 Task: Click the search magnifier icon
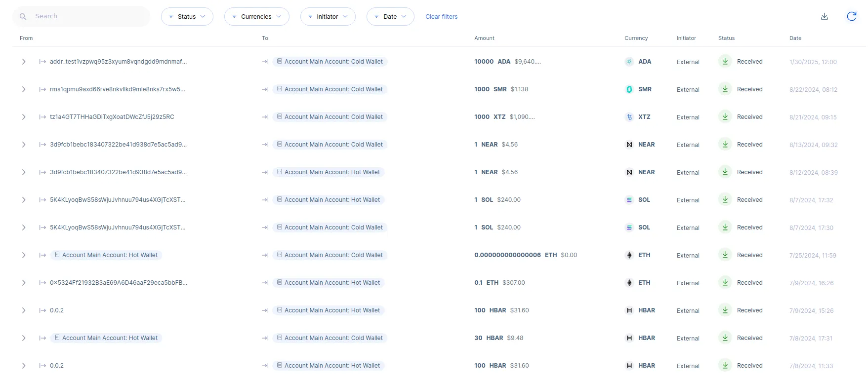click(x=23, y=17)
